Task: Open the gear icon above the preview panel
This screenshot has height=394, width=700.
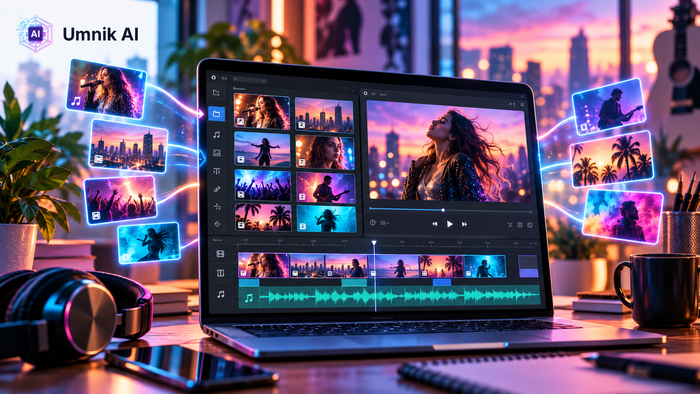Action: [x=365, y=93]
